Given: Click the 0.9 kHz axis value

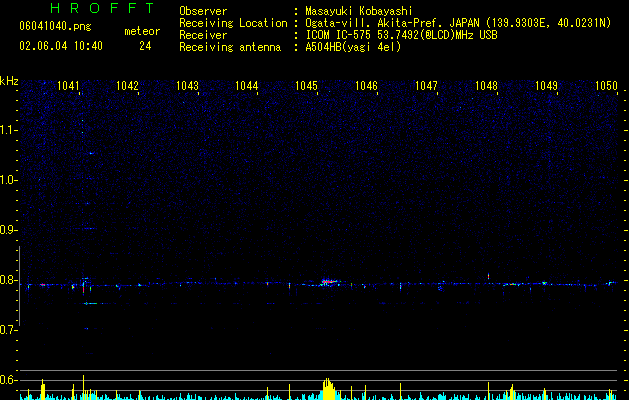Looking at the screenshot, I should [9, 230].
